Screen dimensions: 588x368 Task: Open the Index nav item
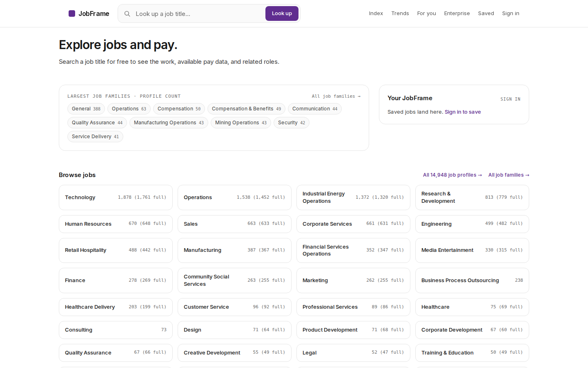pyautogui.click(x=376, y=13)
